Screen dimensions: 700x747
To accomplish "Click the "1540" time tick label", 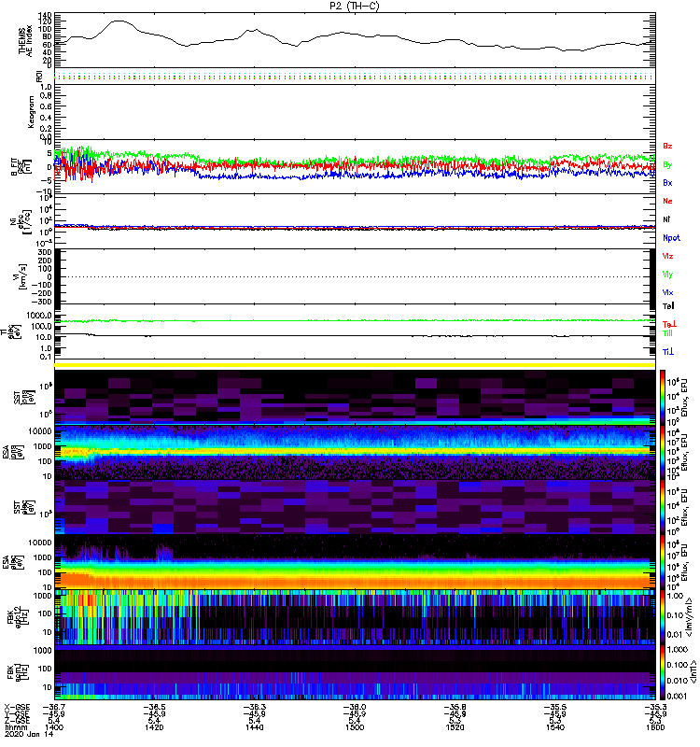I will coord(555,727).
